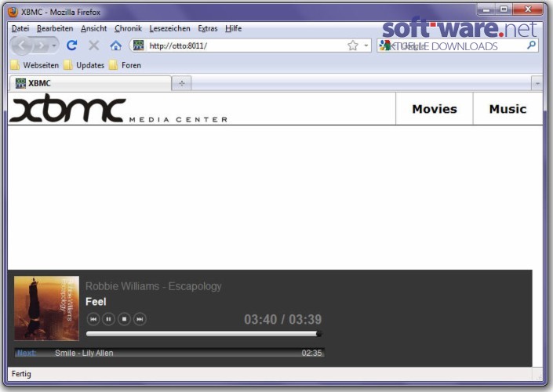This screenshot has height=392, width=553.
Task: Click next song 'Smile - Lily Allen'
Action: coord(84,353)
